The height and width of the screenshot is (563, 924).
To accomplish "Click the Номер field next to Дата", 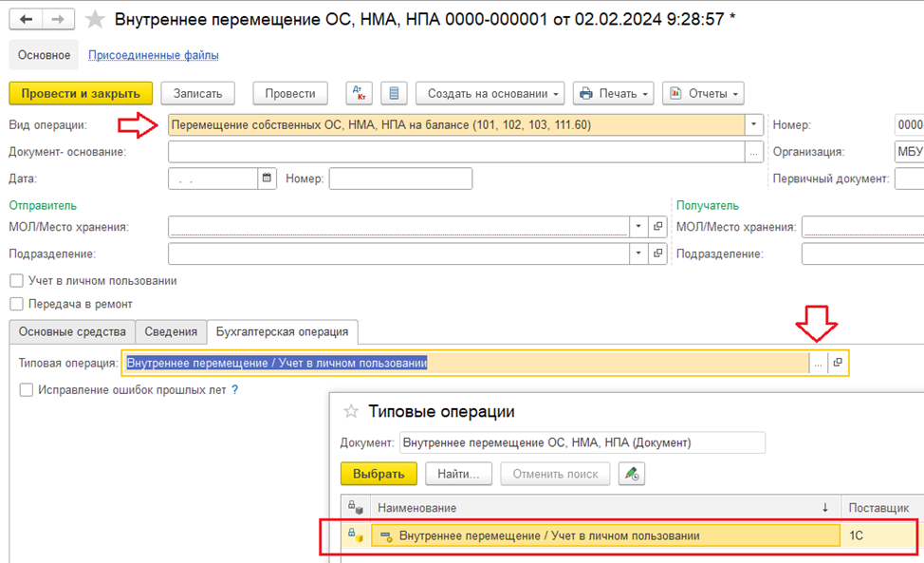I will tap(400, 178).
